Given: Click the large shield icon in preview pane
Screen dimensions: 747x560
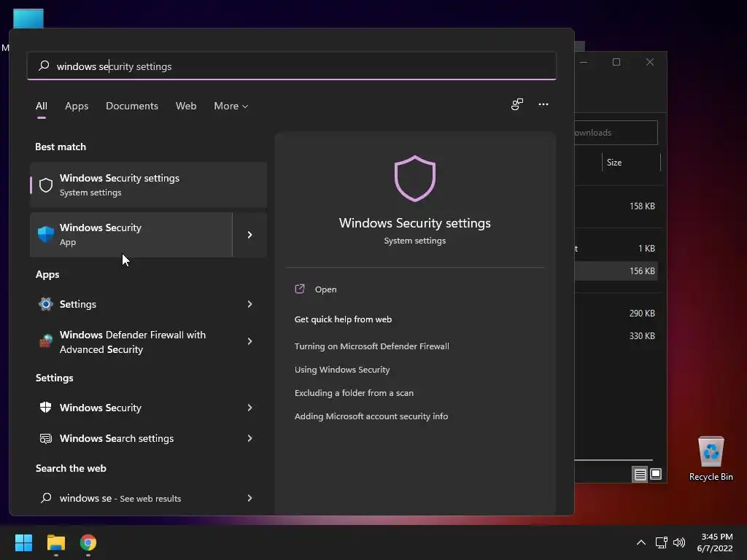Looking at the screenshot, I should (x=415, y=179).
